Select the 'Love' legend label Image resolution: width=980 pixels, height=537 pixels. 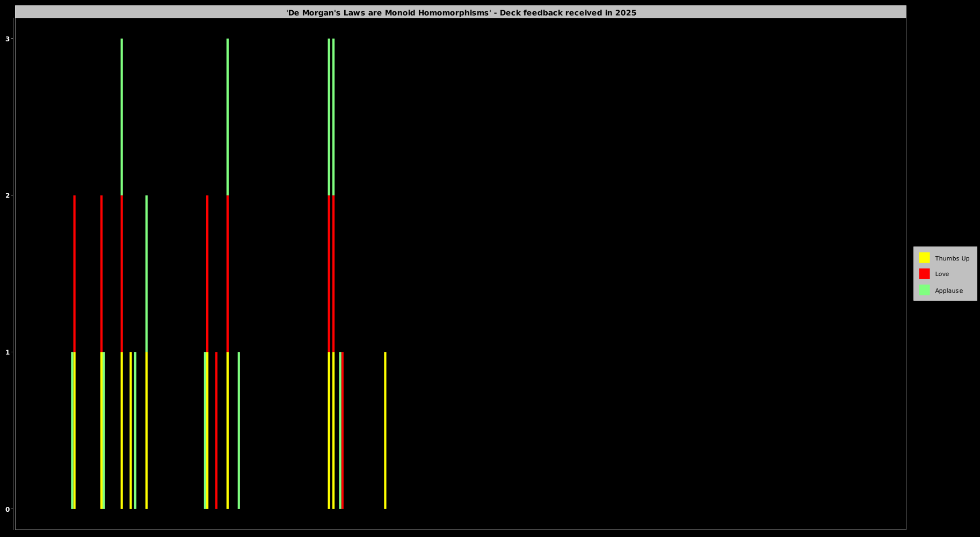click(942, 274)
